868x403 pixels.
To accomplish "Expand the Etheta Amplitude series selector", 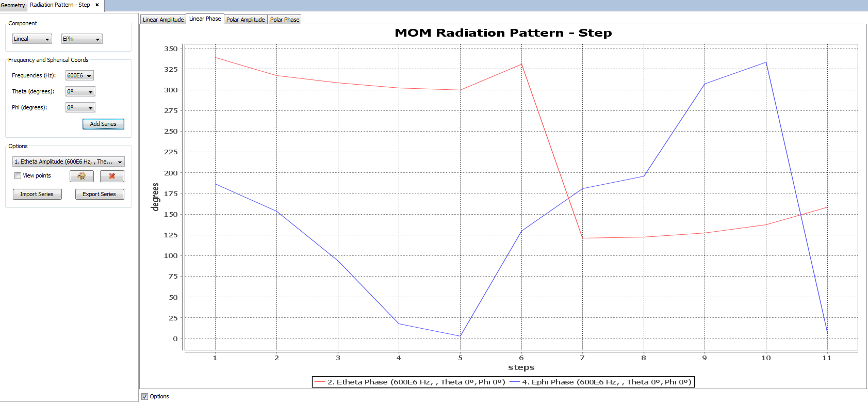I will tap(68, 162).
